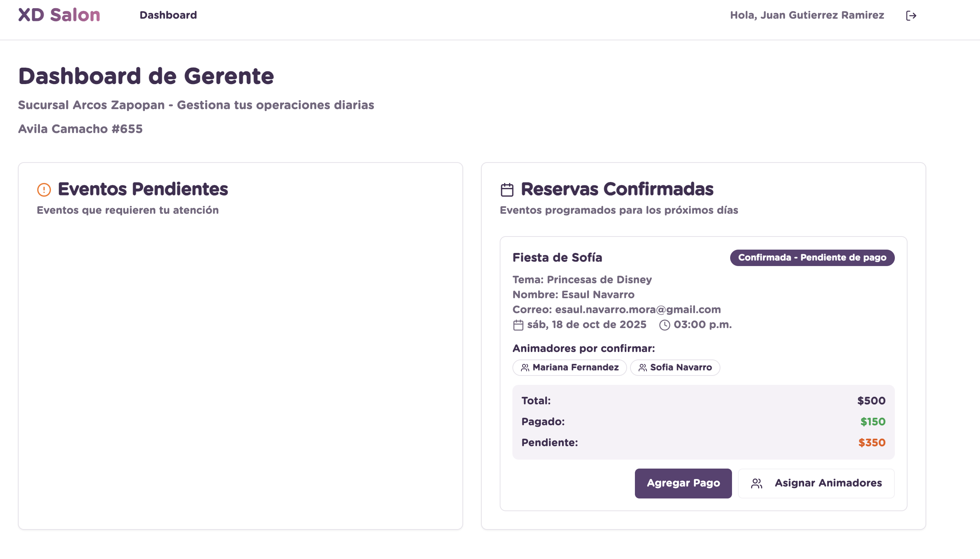
Task: Click the calendar icon next to the event date
Action: click(518, 324)
